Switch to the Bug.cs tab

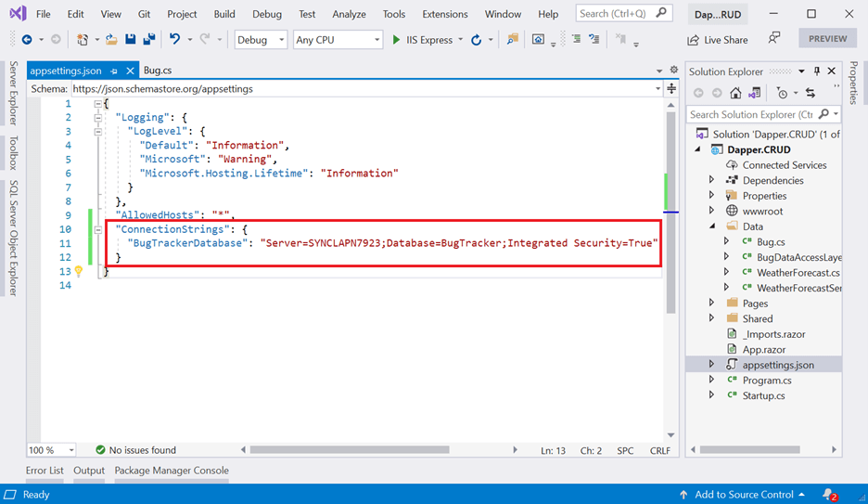click(157, 71)
